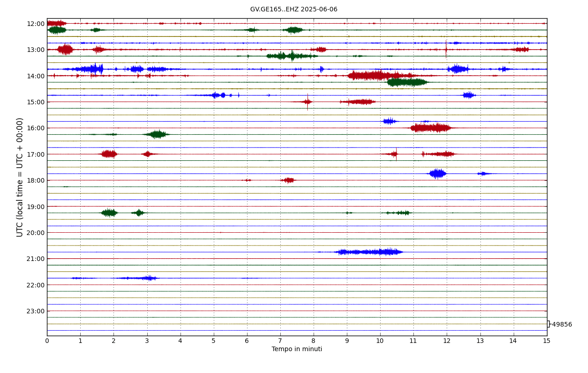Click the 20:00 time axis label
This screenshot has width=588, height=373.
click(36, 233)
